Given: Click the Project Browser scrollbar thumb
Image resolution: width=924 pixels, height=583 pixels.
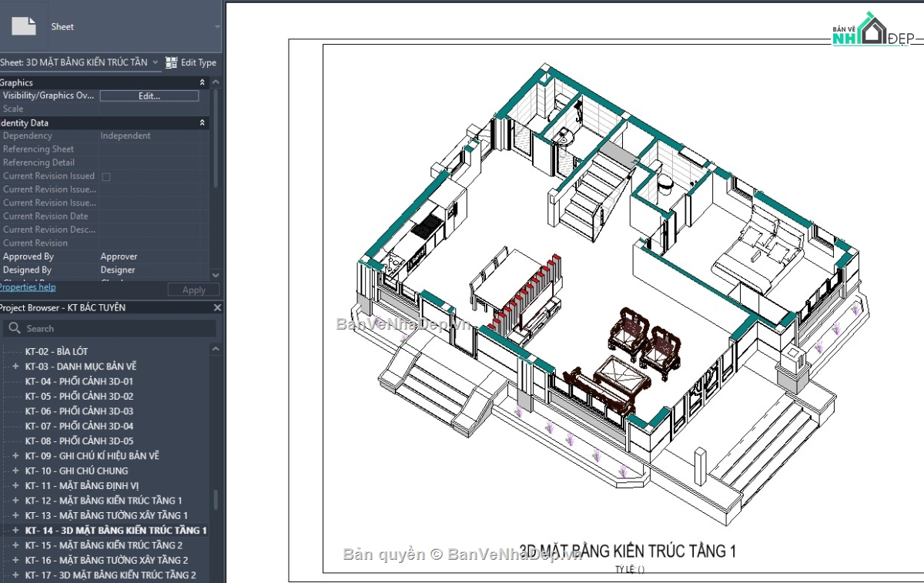Looking at the screenshot, I should [x=216, y=500].
